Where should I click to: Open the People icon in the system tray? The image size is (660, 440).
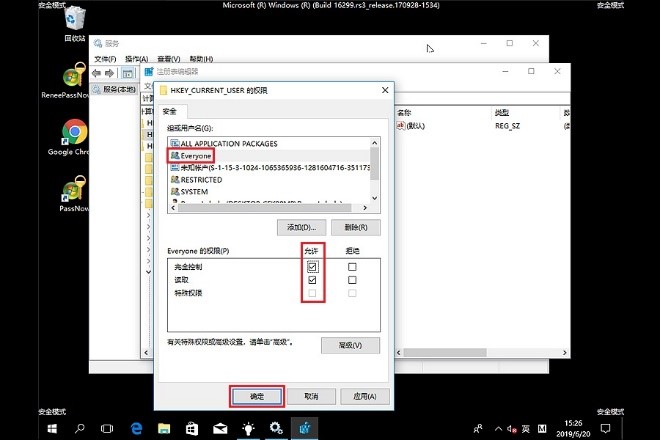click(478, 429)
